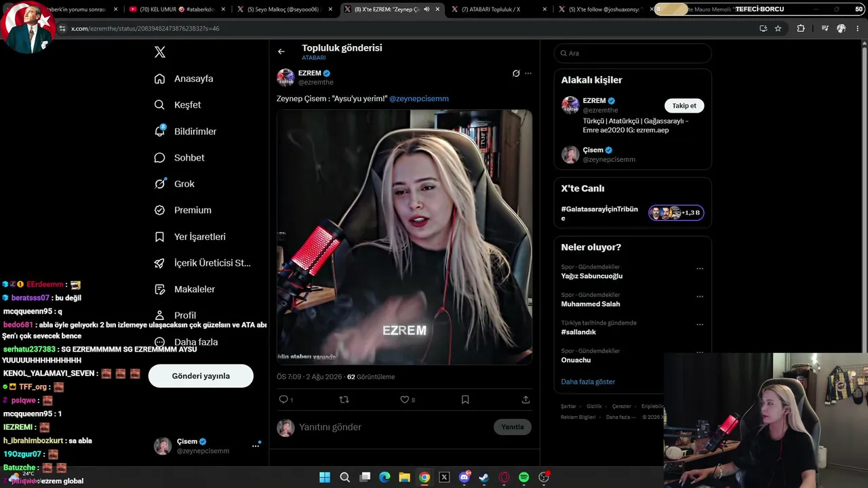Bookmark this page with the star icon

[x=778, y=28]
